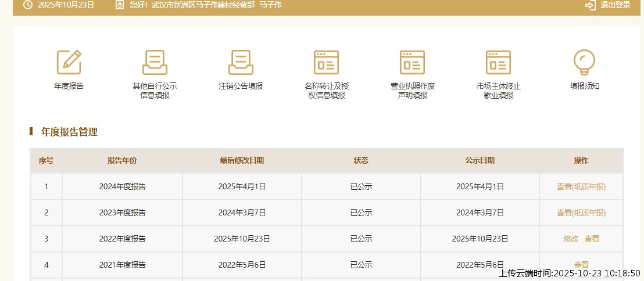Click the 其他自行公示信息填报 icon
Viewport: 644px width, 281px height.
[x=155, y=62]
